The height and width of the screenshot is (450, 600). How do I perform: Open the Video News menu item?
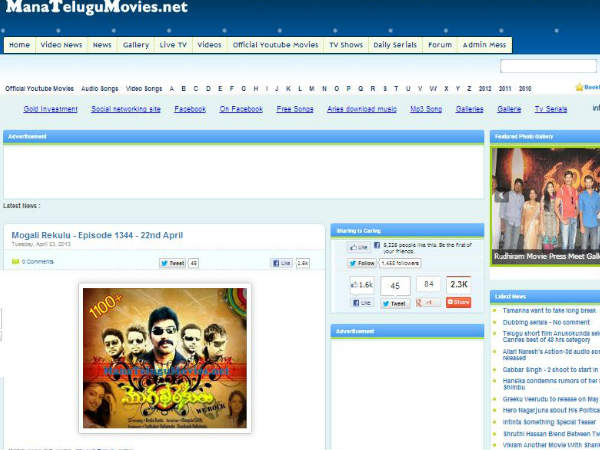pos(61,45)
